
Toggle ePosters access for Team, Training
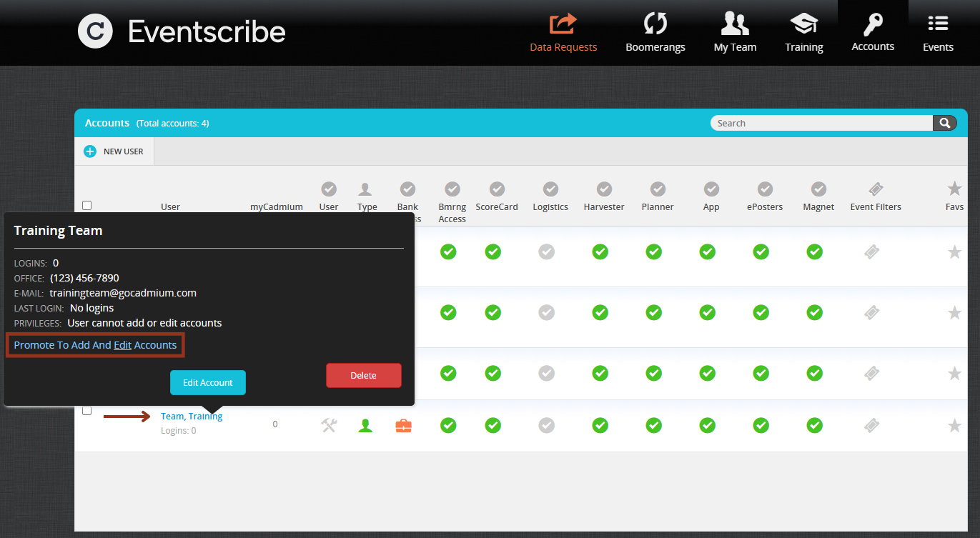(x=761, y=425)
